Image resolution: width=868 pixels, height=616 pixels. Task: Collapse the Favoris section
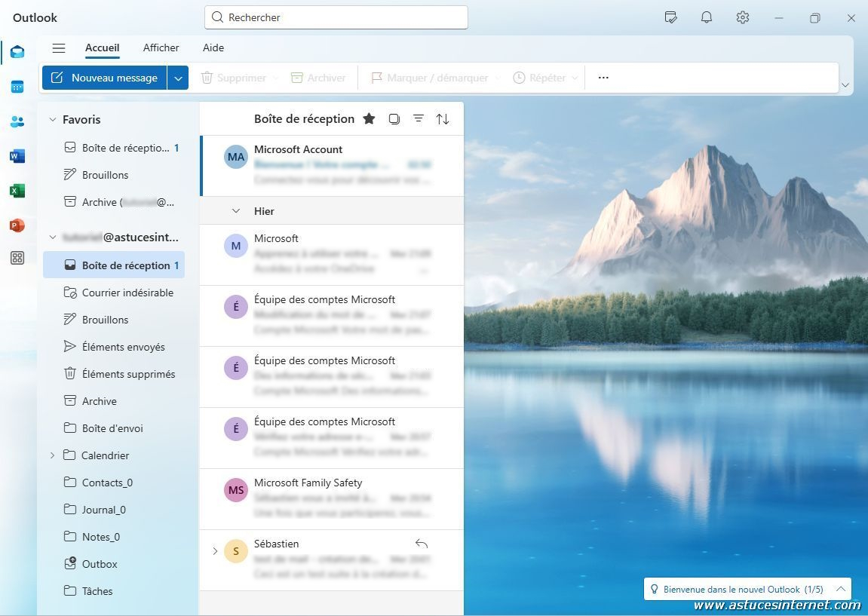(x=53, y=120)
